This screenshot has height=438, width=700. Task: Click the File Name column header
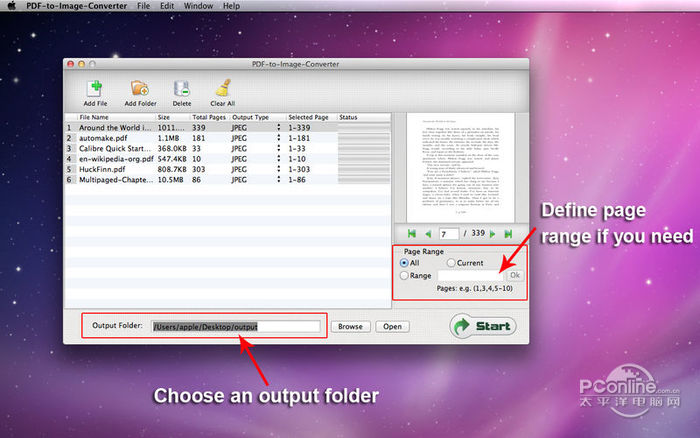pos(116,117)
